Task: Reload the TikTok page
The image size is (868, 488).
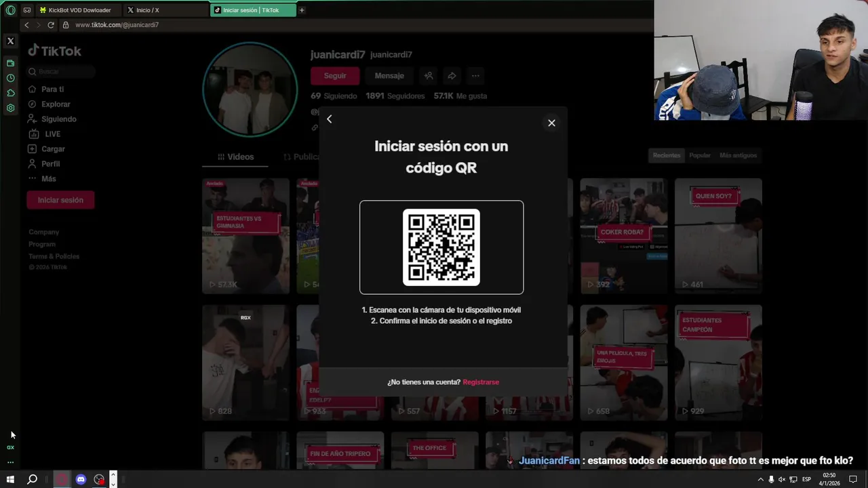Action: point(51,25)
